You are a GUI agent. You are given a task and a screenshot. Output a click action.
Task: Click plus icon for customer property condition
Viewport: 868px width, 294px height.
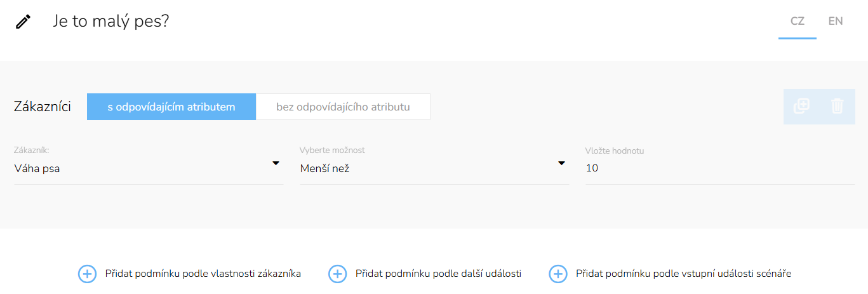(x=87, y=274)
